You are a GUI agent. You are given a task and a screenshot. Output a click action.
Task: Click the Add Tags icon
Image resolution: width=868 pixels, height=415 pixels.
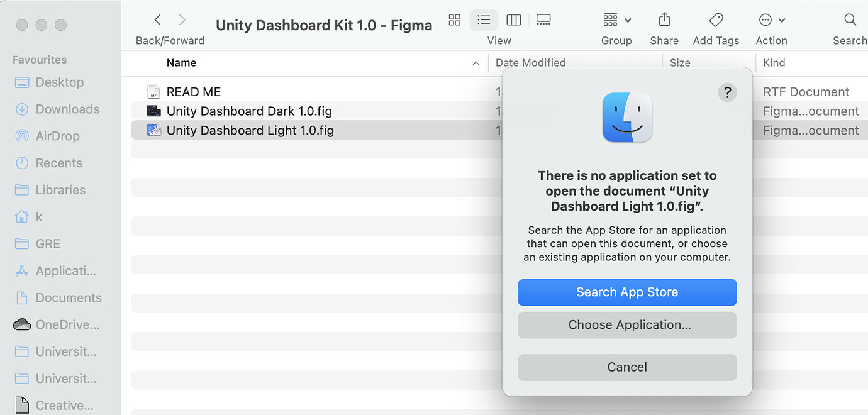[x=716, y=19]
